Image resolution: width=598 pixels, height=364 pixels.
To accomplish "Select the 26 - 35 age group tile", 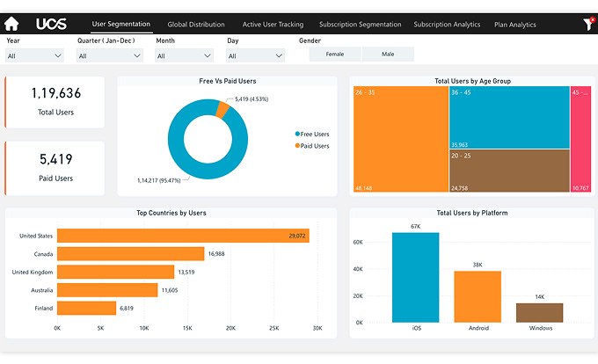I will click(400, 141).
